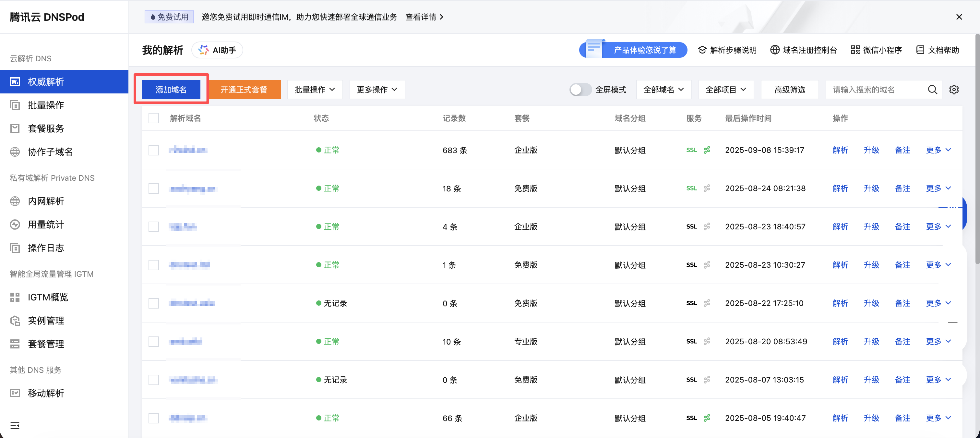Collapse sidebar using bottom menu icon

(15, 425)
